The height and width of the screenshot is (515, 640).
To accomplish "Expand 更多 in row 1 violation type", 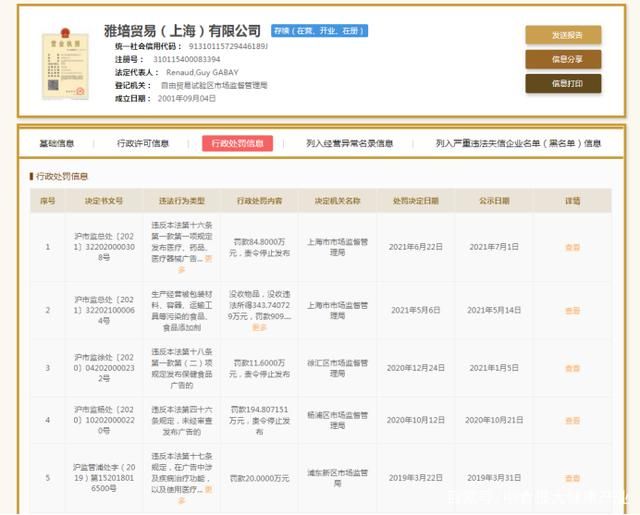I will point(181,268).
